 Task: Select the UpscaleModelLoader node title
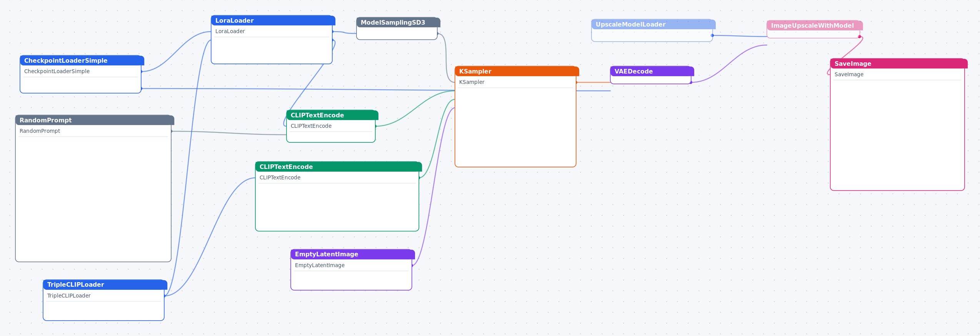(653, 24)
